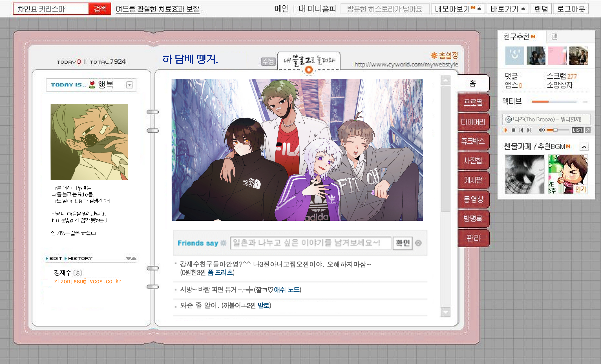The width and height of the screenshot is (601, 364).
Task: Click the Friends say input field
Action: pyautogui.click(x=311, y=243)
